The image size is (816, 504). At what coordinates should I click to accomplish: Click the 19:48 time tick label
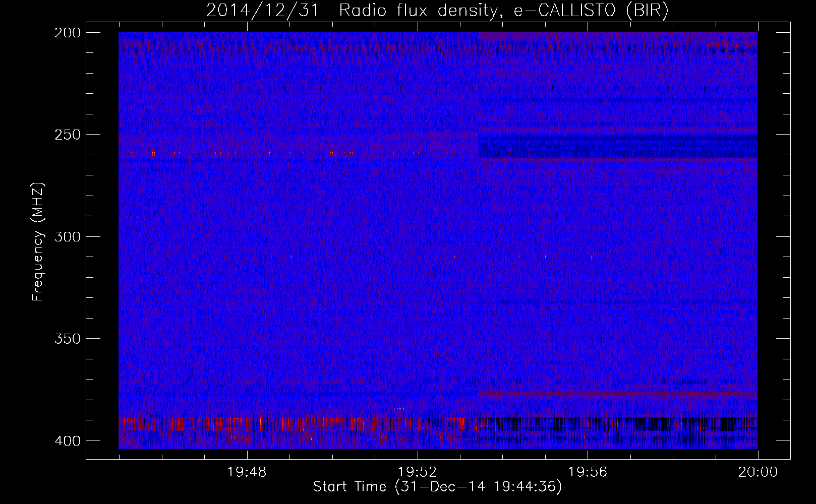[x=247, y=472]
